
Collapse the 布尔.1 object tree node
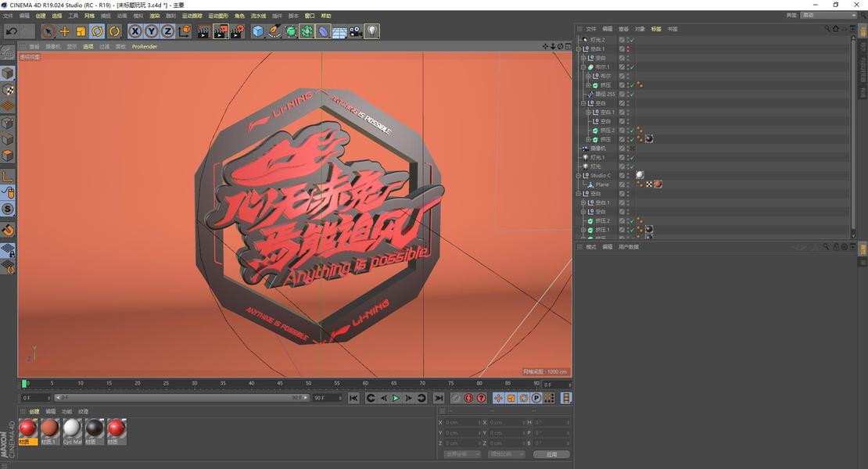click(583, 67)
